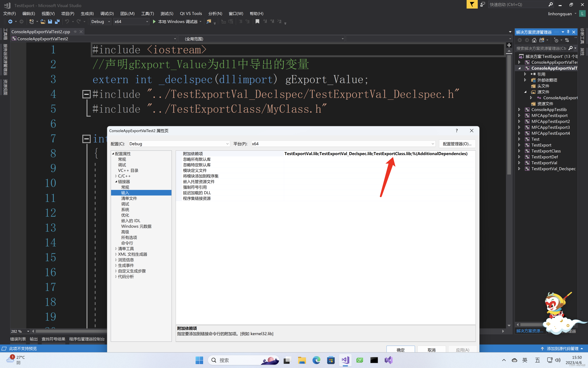Open File Explorer from the taskbar
The width and height of the screenshot is (588, 368).
[x=302, y=360]
